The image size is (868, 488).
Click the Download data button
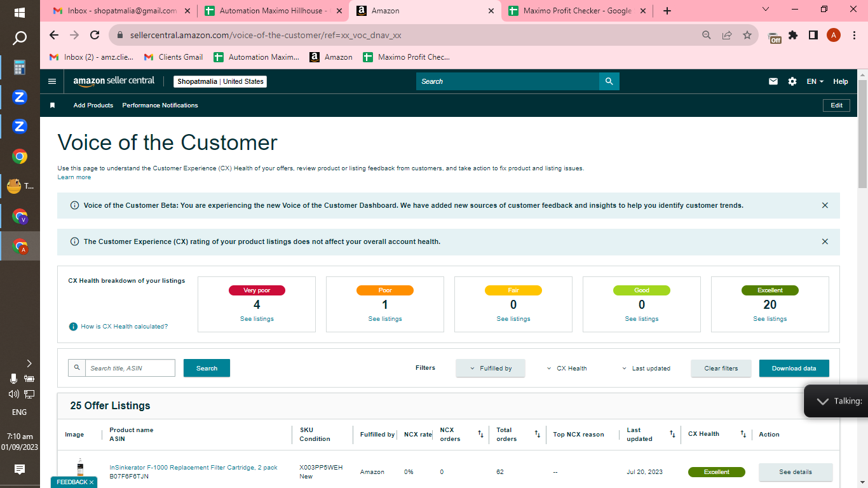point(794,369)
